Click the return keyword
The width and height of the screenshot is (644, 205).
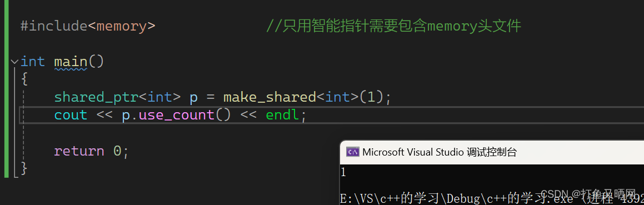(79, 151)
